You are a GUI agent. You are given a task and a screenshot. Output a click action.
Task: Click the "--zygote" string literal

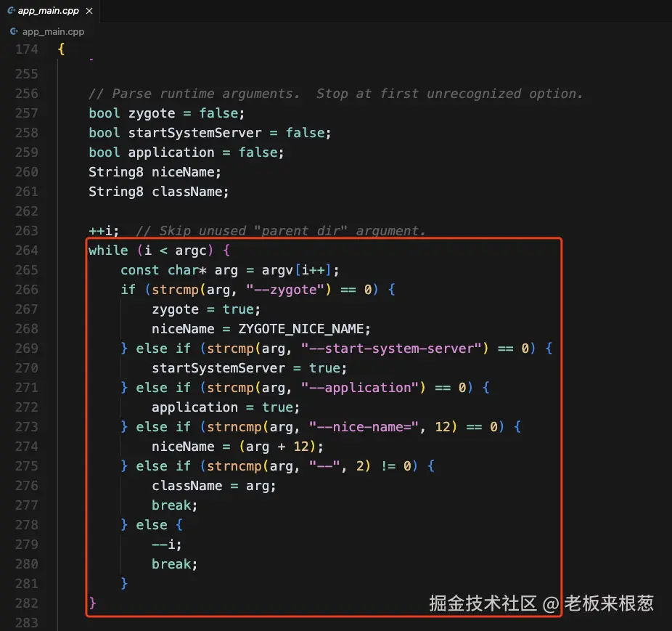pyautogui.click(x=285, y=290)
